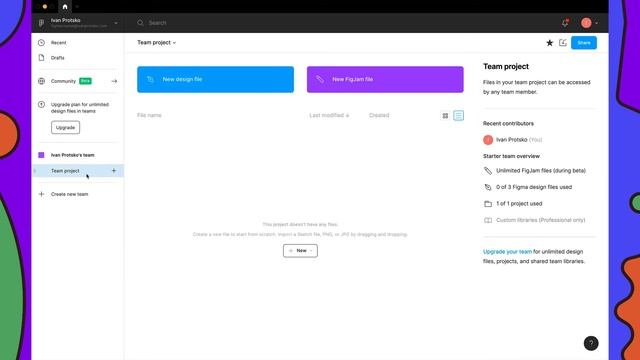Open dropdown arrow beside user avatar
Image resolution: width=640 pixels, height=360 pixels.
pos(597,23)
